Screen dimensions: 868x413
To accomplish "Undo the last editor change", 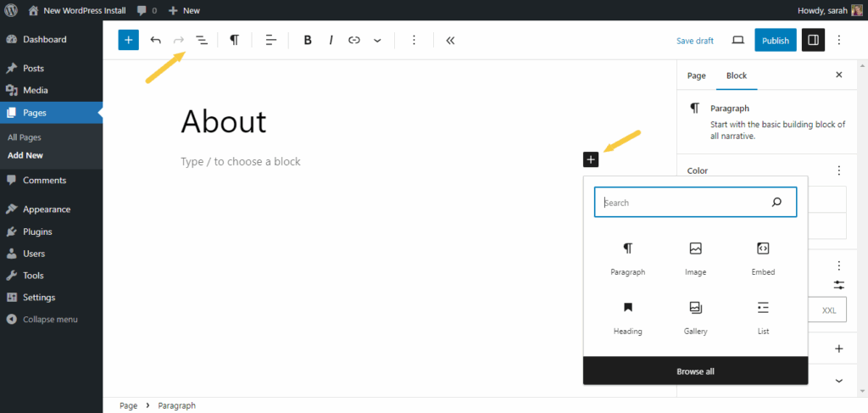I will pos(156,40).
